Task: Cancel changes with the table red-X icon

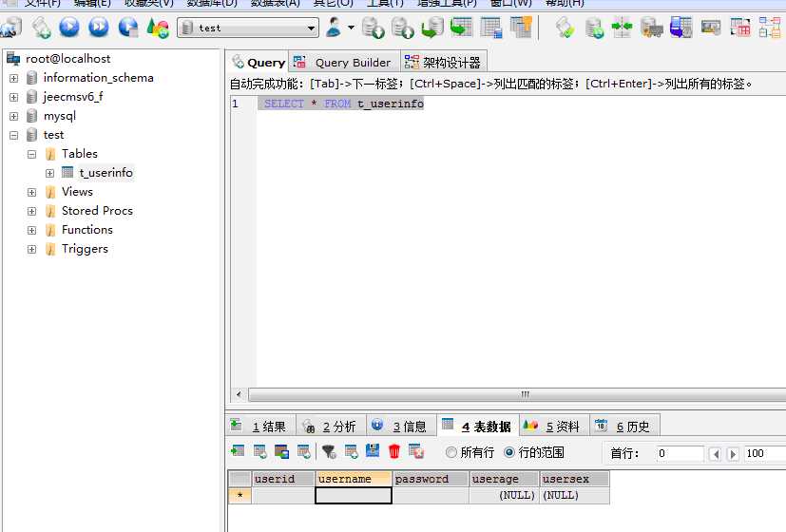Action: [416, 451]
